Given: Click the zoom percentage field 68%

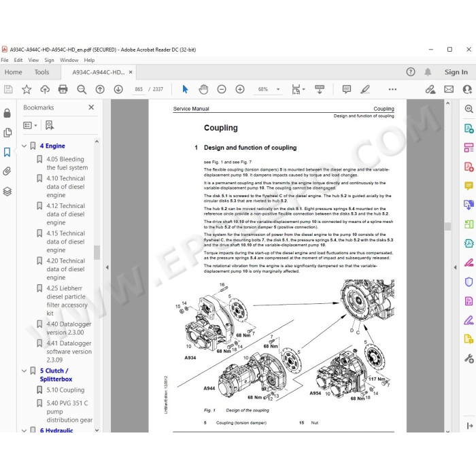Looking at the screenshot, I should click(263, 89).
